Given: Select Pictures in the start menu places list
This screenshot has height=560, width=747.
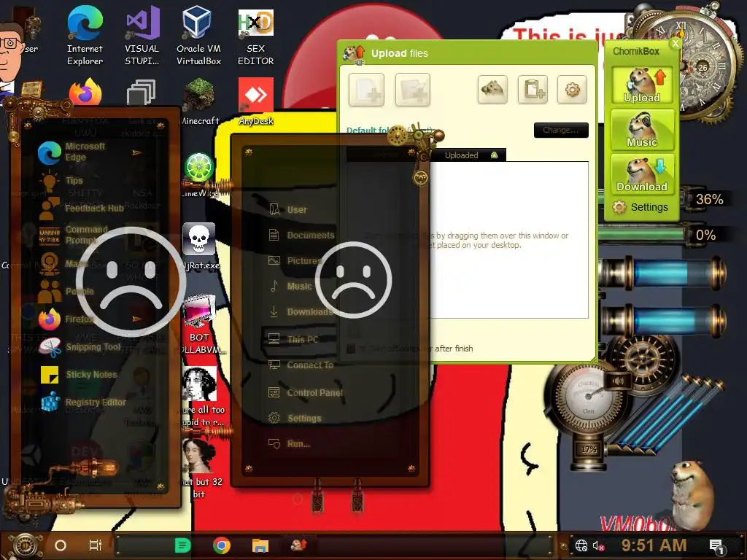Looking at the screenshot, I should [x=295, y=261].
